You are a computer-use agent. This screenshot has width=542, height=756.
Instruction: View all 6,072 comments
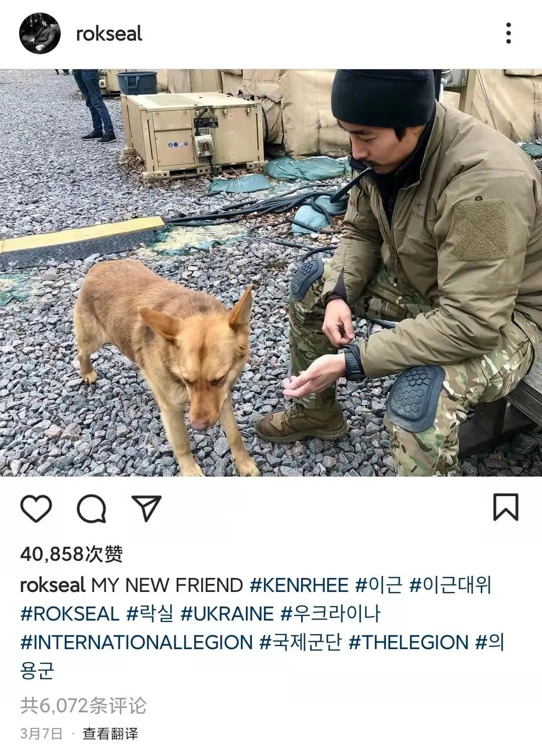[83, 706]
